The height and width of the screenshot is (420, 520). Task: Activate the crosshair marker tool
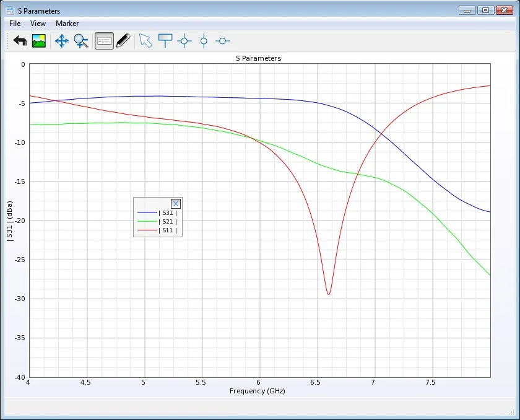pos(184,40)
